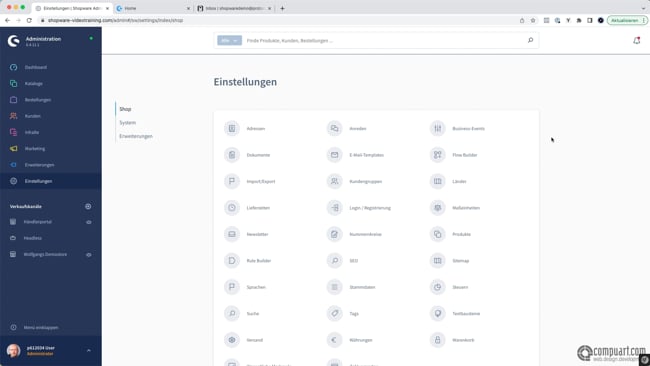This screenshot has width=650, height=366.
Task: Open the Tags icon
Action: click(335, 313)
